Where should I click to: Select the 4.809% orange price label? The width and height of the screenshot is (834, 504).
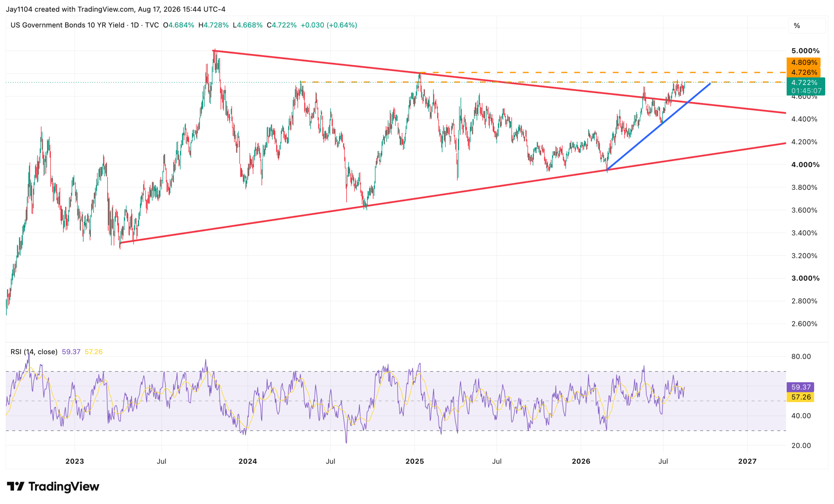click(803, 63)
